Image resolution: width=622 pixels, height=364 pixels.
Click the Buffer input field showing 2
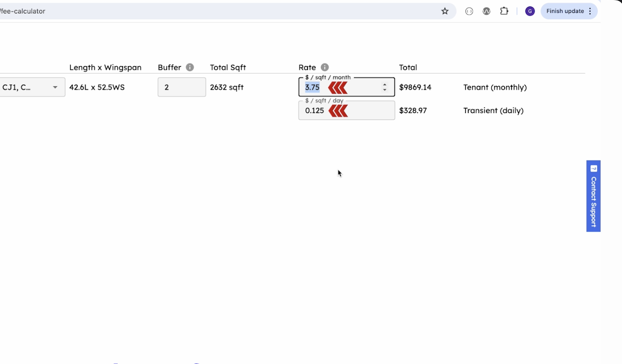pyautogui.click(x=182, y=87)
